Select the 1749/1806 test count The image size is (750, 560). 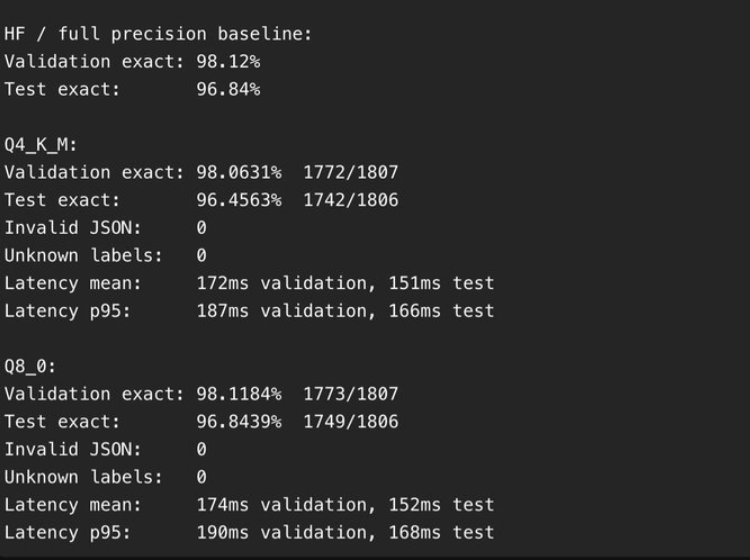[351, 422]
